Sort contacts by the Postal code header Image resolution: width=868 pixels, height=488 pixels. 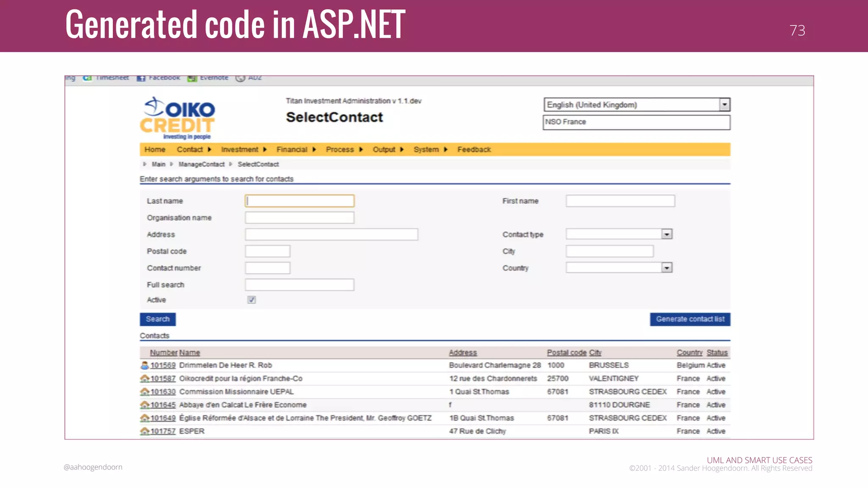point(566,352)
